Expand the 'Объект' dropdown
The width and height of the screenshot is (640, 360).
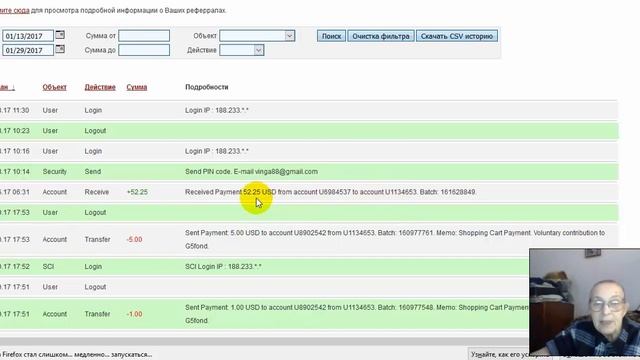coord(257,36)
